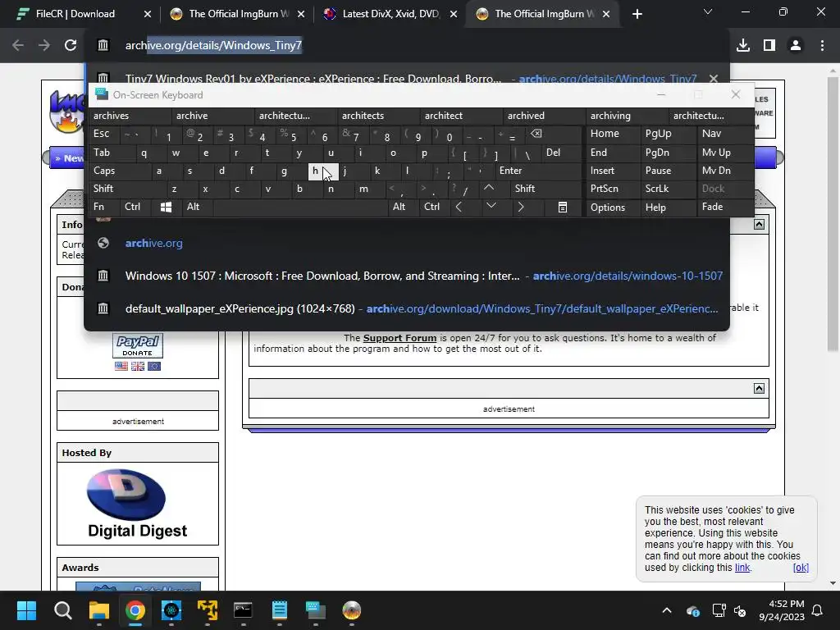Tap the context menu key on keyboard
Image resolution: width=840 pixels, height=630 pixels.
563,207
